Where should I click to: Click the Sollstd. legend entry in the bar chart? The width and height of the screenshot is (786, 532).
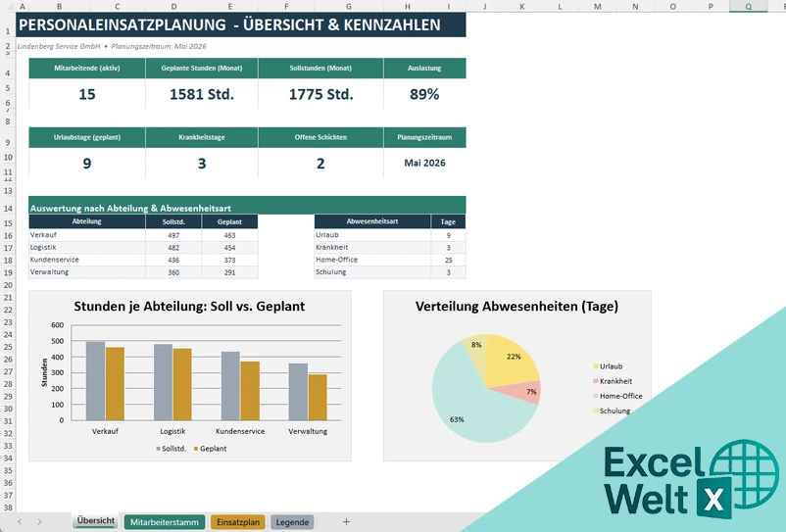click(171, 449)
